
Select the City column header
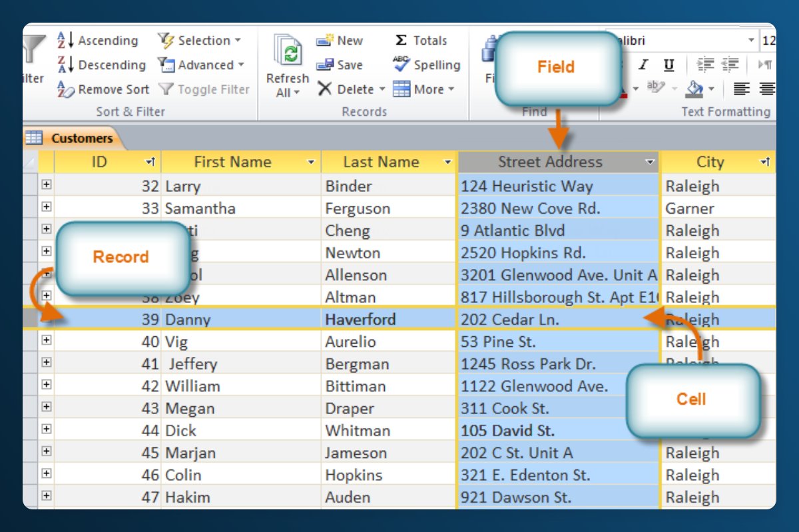point(718,162)
